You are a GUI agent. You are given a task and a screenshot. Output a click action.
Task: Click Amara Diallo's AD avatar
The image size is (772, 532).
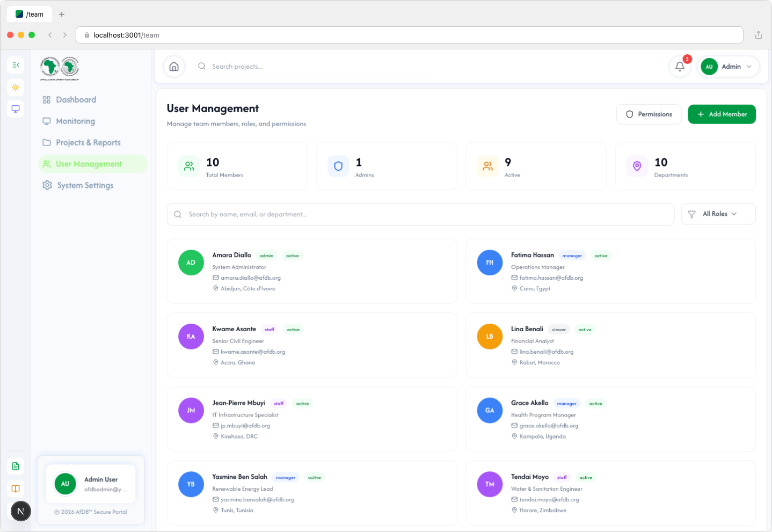pos(191,263)
